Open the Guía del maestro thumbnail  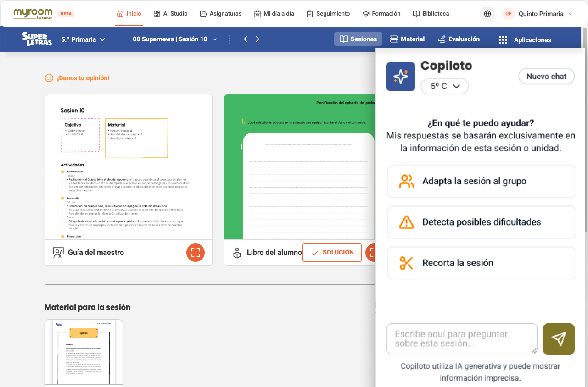pos(129,167)
